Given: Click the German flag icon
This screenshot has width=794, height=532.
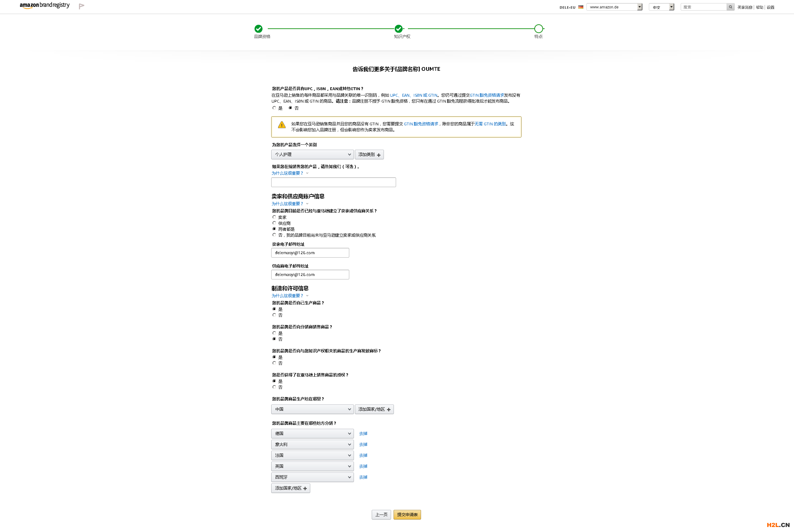Looking at the screenshot, I should [581, 7].
